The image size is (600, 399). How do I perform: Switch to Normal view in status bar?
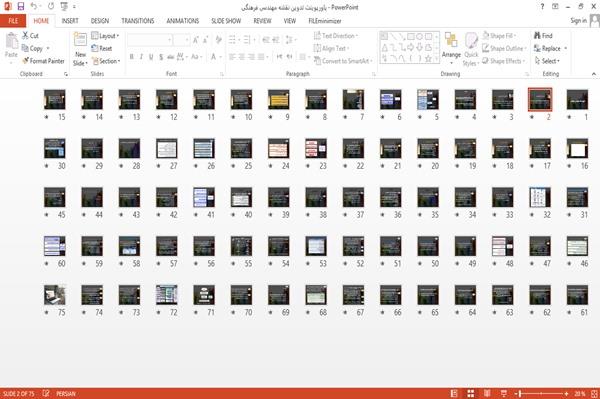click(454, 393)
